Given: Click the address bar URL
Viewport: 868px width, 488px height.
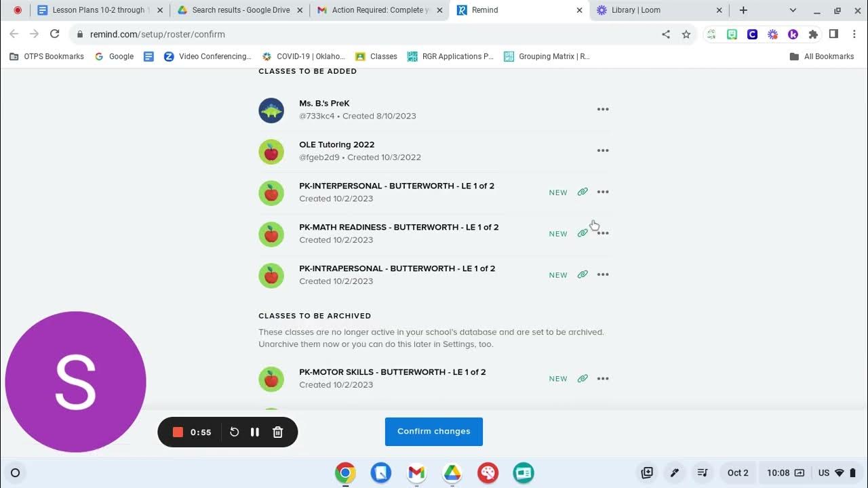Looking at the screenshot, I should (157, 34).
